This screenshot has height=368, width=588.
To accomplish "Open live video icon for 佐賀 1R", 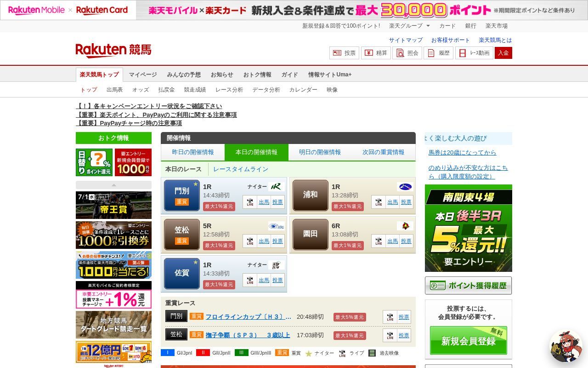I will click(250, 280).
